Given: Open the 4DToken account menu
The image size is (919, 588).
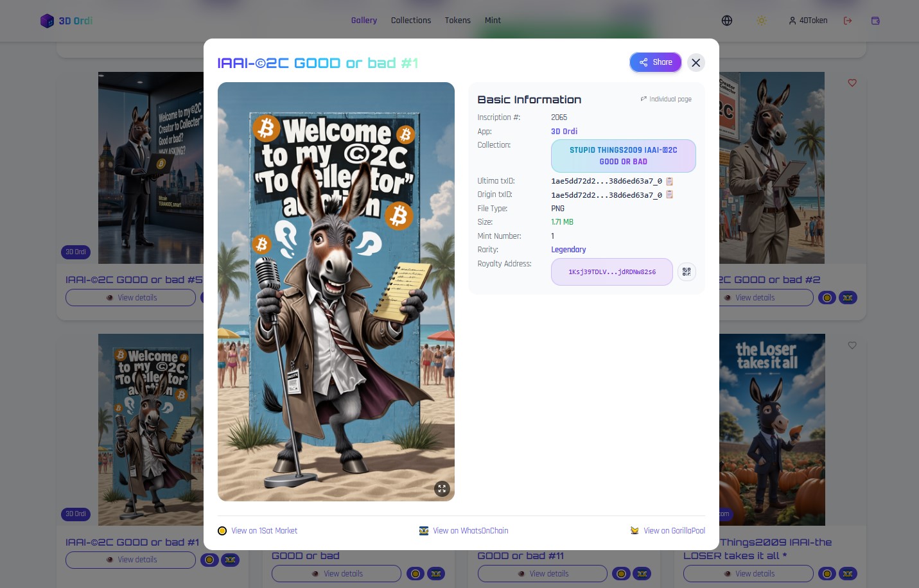Looking at the screenshot, I should [808, 21].
